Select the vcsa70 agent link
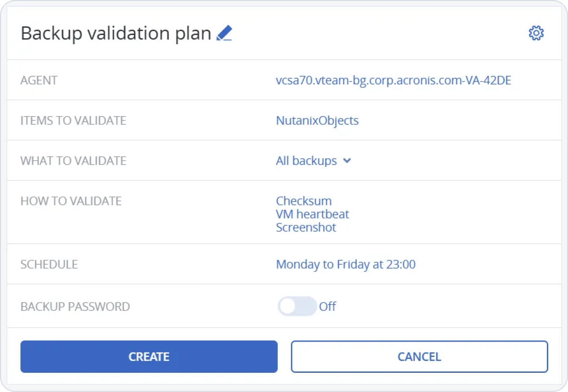 393,80
